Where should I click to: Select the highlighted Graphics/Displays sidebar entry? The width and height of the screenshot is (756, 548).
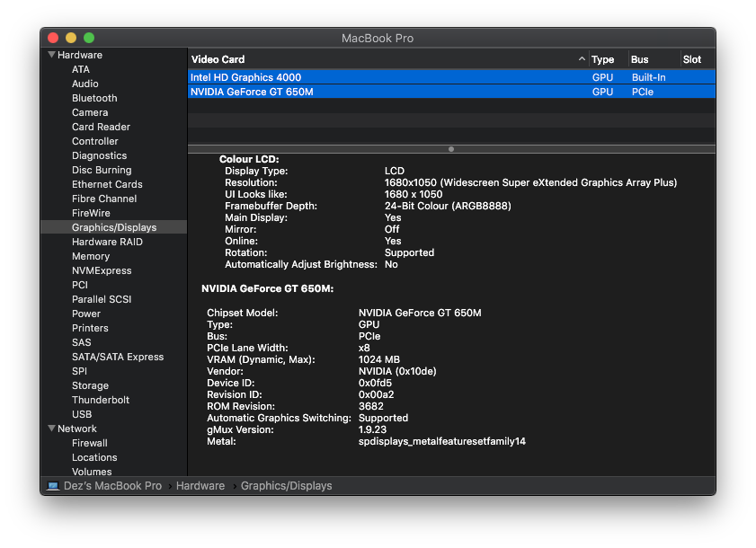coord(114,227)
